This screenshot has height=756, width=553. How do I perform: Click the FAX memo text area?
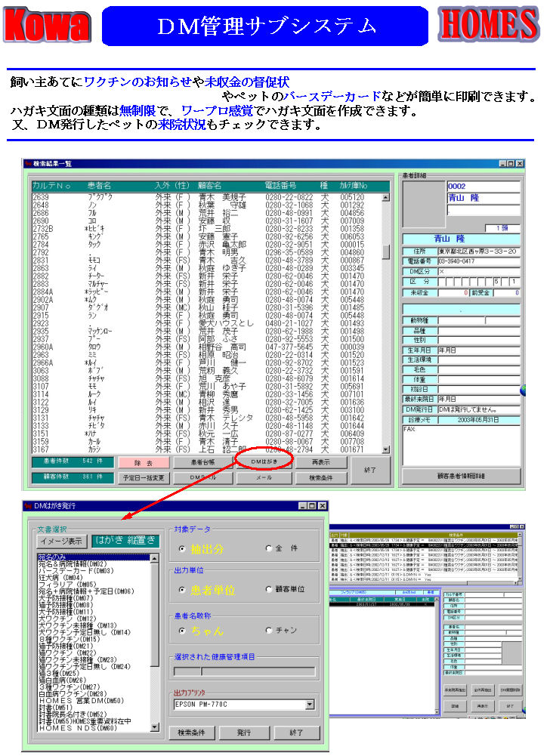click(x=461, y=446)
